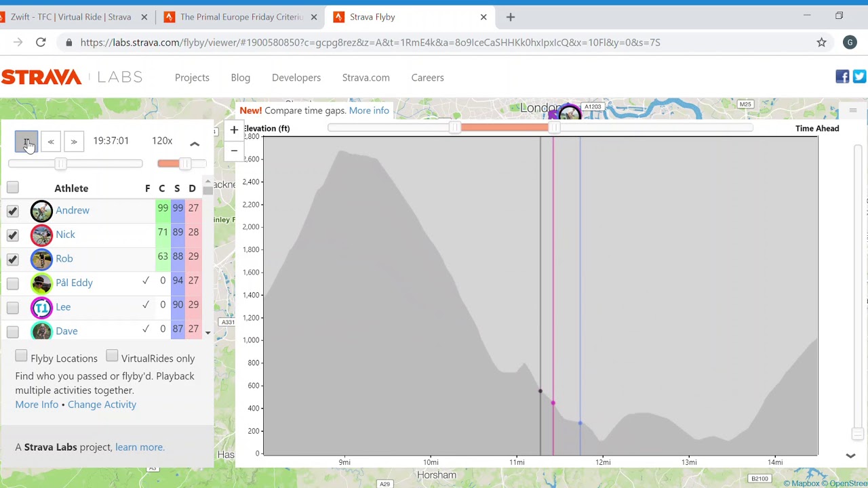Click Nick's profile avatar
The height and width of the screenshot is (488, 868).
point(41,235)
